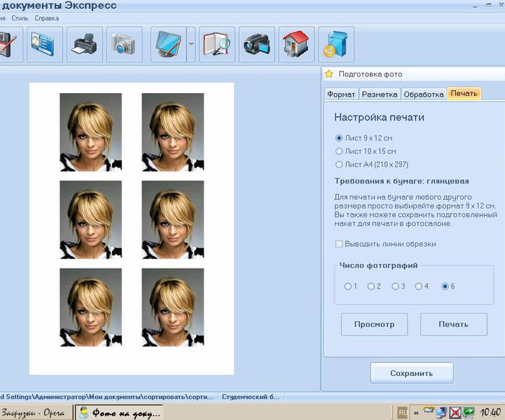Select Лист 10 x 15 см option

tap(366, 151)
